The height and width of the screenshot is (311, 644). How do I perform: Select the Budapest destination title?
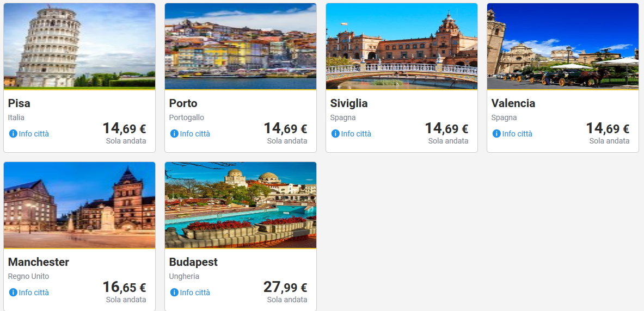pos(193,262)
